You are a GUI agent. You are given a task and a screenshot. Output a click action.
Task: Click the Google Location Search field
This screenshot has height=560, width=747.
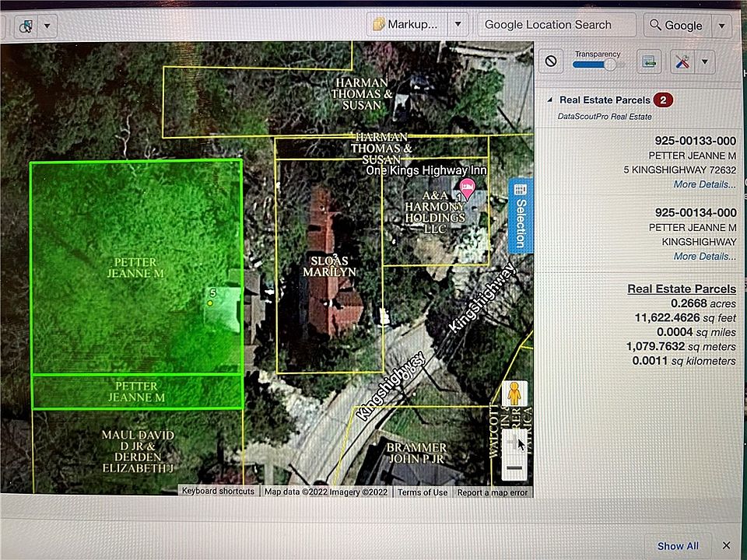556,25
